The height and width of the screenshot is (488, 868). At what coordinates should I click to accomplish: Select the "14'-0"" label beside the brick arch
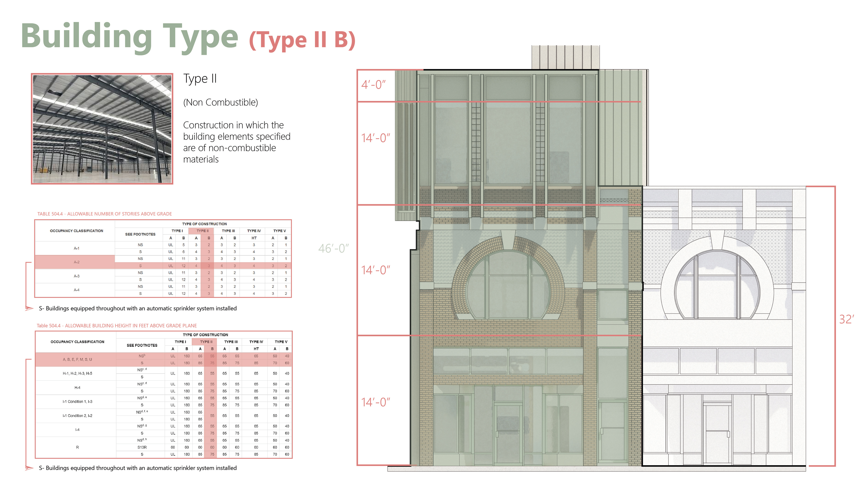[x=375, y=270]
